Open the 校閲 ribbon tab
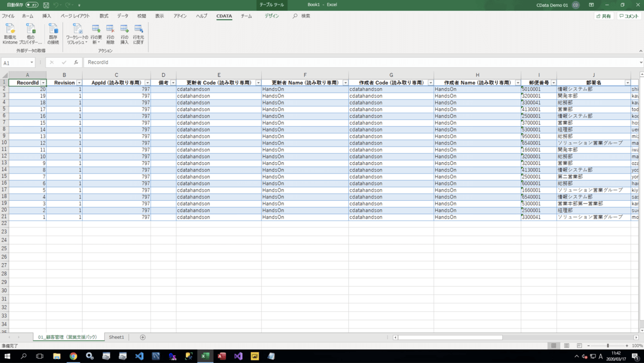644x363 pixels. pyautogui.click(x=142, y=16)
